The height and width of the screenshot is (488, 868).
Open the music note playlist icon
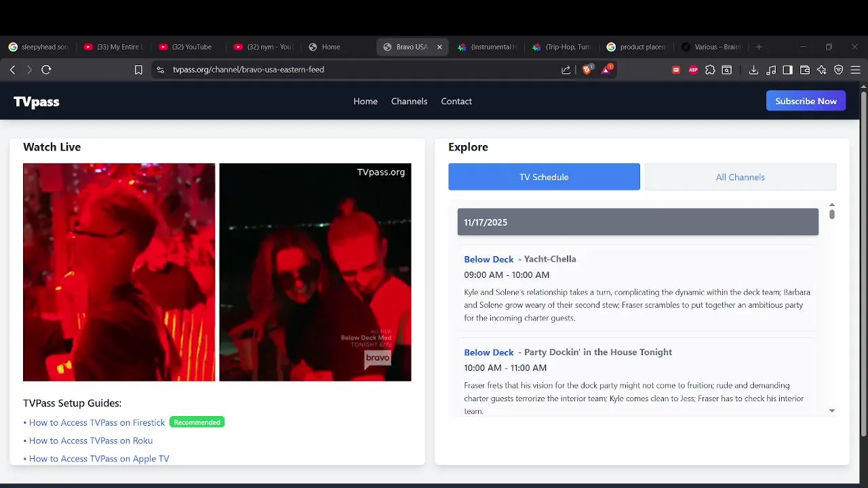(x=771, y=70)
